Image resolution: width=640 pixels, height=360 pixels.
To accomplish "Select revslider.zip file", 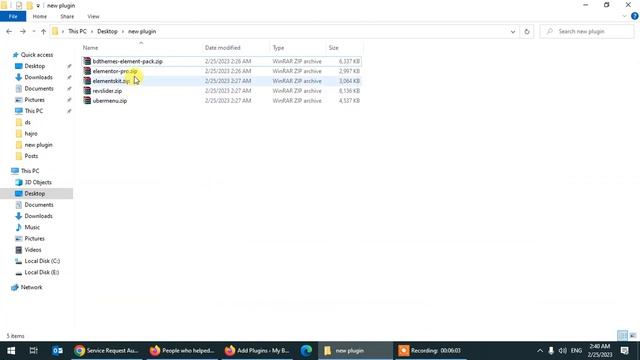I will (221, 91).
